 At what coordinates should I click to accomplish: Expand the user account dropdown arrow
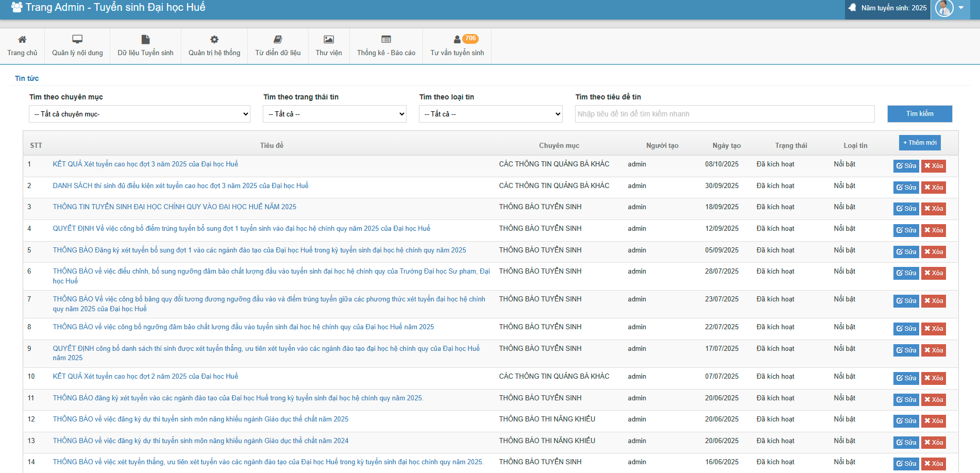tap(961, 8)
